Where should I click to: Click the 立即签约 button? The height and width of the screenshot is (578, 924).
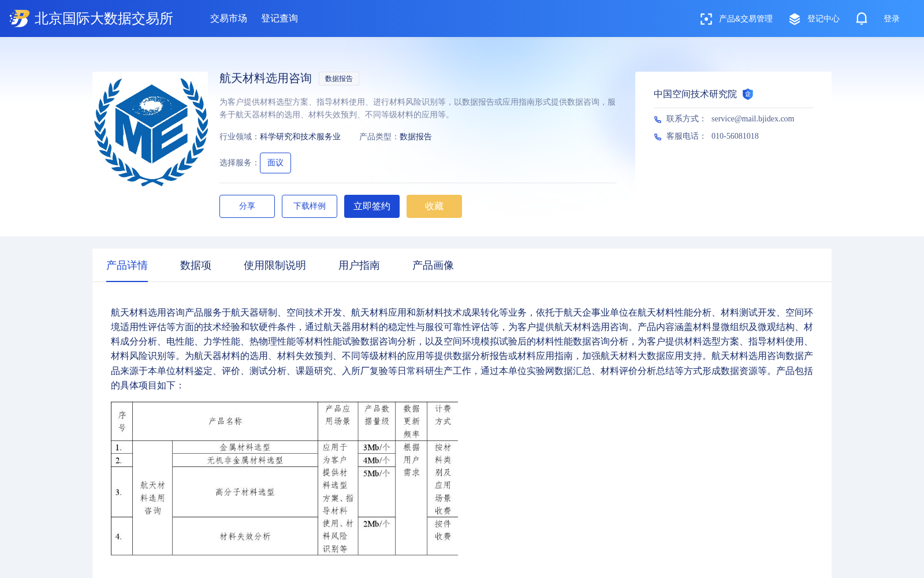click(x=372, y=206)
